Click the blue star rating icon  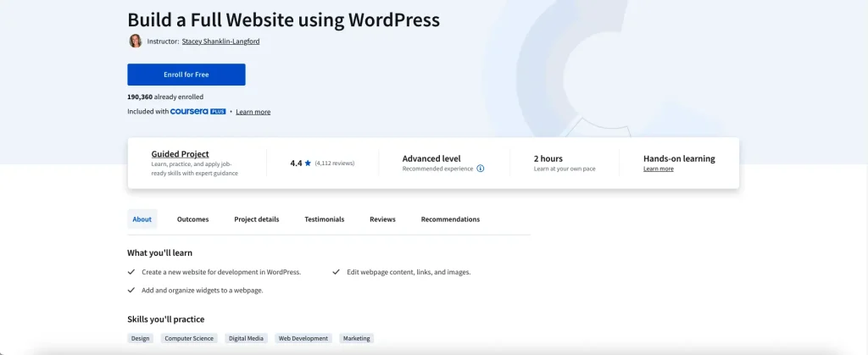[308, 164]
